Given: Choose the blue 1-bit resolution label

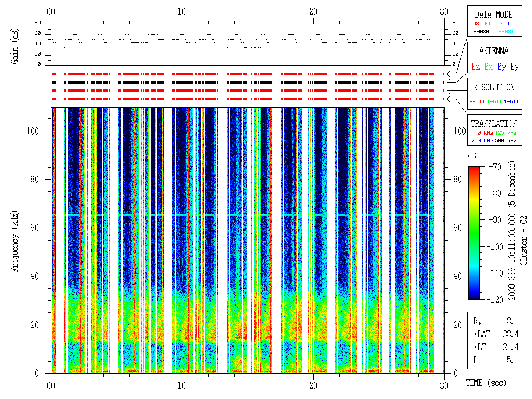Looking at the screenshot, I should pos(511,101).
